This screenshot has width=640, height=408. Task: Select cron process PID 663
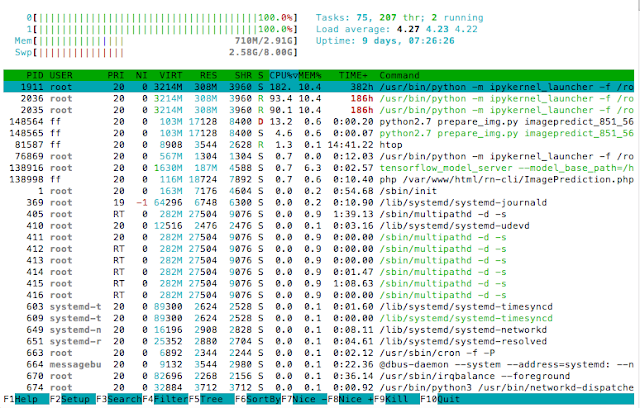(x=318, y=353)
